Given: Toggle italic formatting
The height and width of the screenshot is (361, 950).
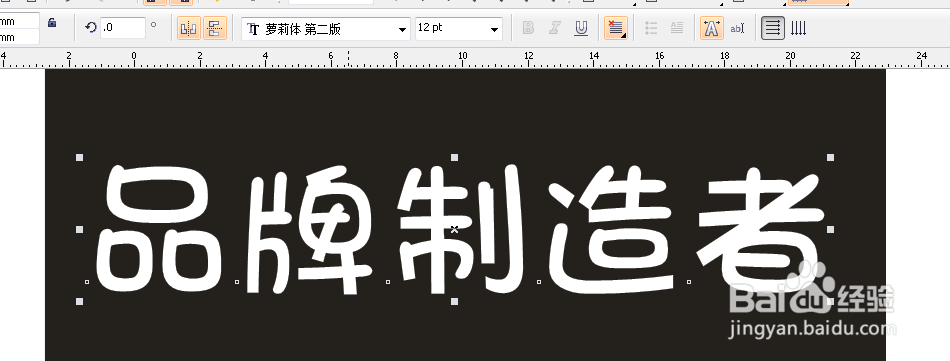Looking at the screenshot, I should pyautogui.click(x=554, y=28).
